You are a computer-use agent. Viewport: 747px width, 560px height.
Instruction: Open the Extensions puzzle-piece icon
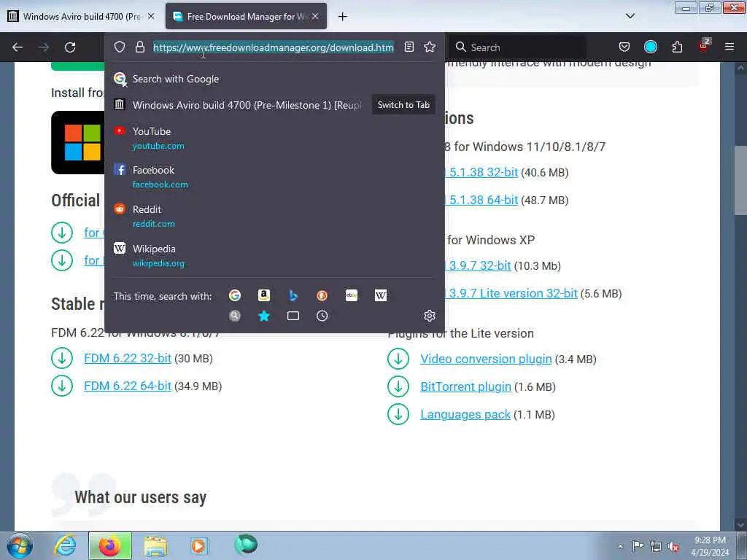click(x=677, y=47)
